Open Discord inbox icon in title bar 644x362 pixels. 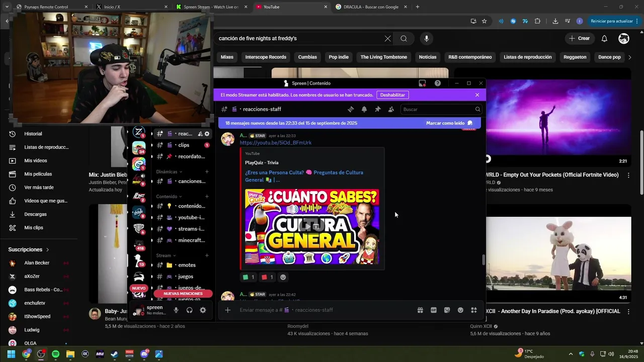coord(423,83)
